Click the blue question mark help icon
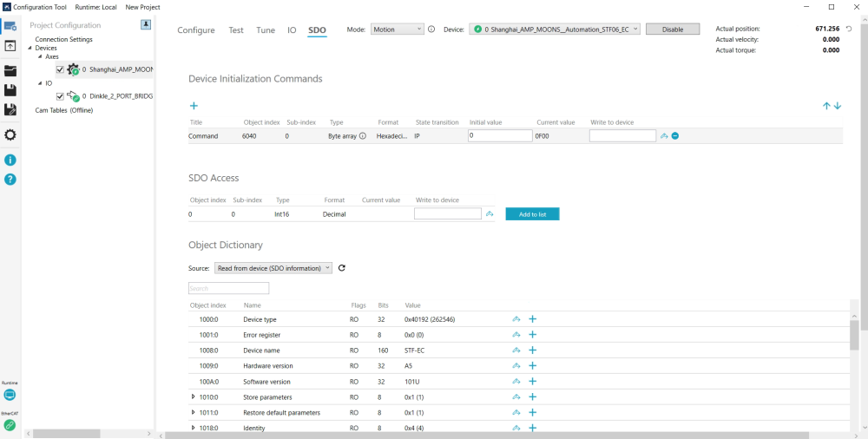Image resolution: width=868 pixels, height=439 pixels. click(x=10, y=180)
